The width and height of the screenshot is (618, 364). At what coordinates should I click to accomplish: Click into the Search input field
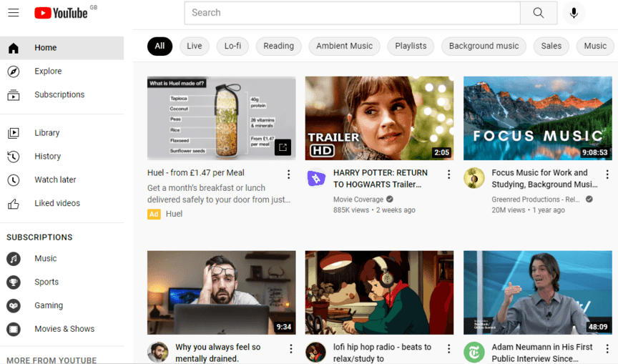(353, 13)
